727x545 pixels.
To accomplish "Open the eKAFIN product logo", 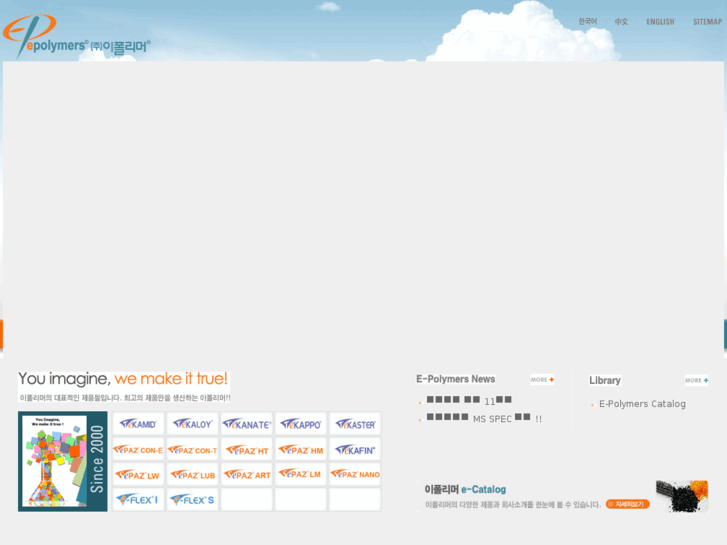I will [355, 449].
